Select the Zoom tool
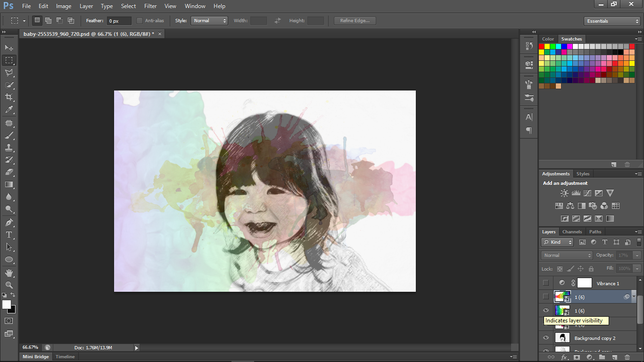Image resolution: width=644 pixels, height=362 pixels. click(9, 285)
